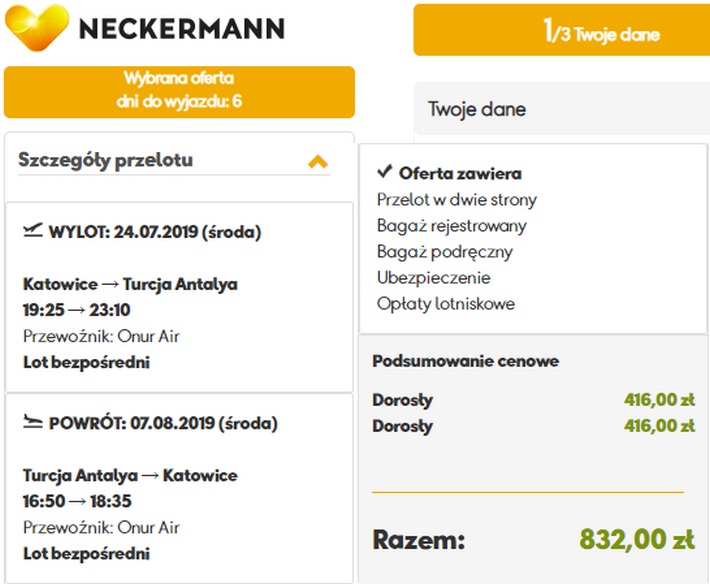Click the Wybrana oferta orange banner
This screenshot has width=710, height=584.
tap(179, 91)
